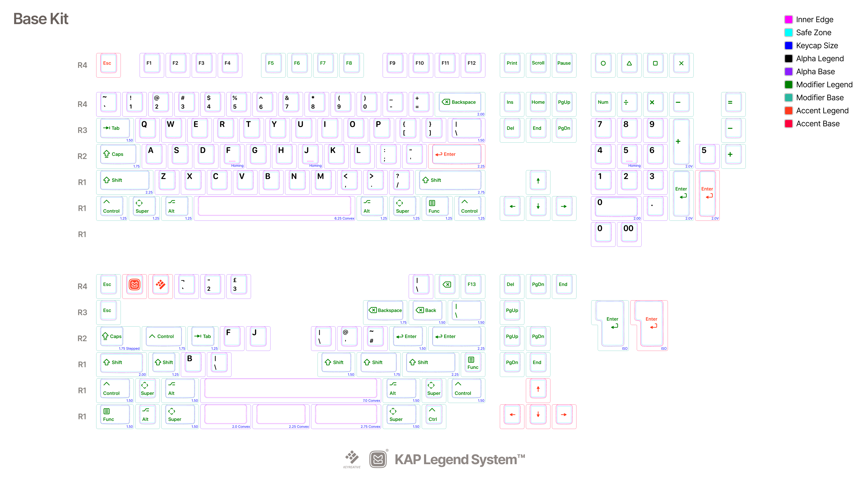Click the 7.0 Convex spacebar
Viewport: 868px width, 482px height.
(x=291, y=390)
